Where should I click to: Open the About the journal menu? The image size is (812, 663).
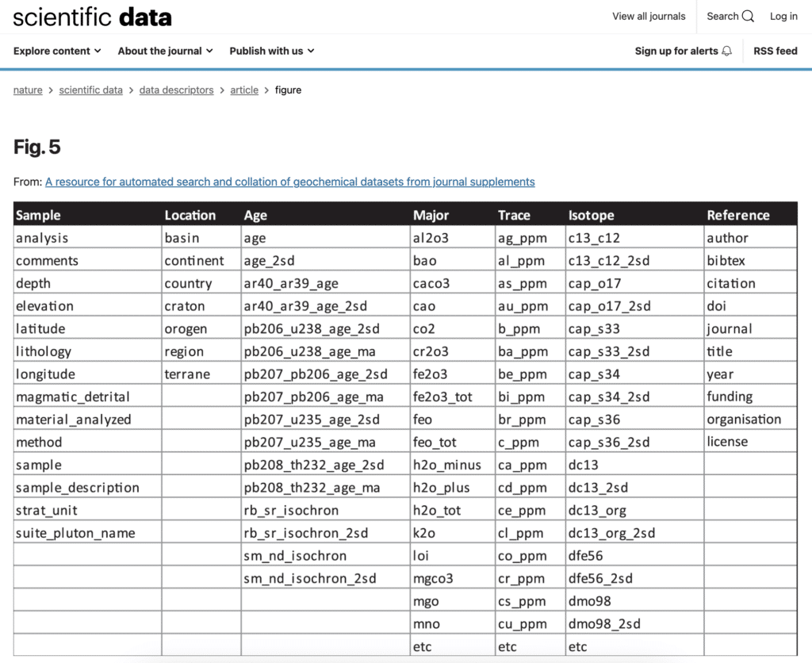160,51
